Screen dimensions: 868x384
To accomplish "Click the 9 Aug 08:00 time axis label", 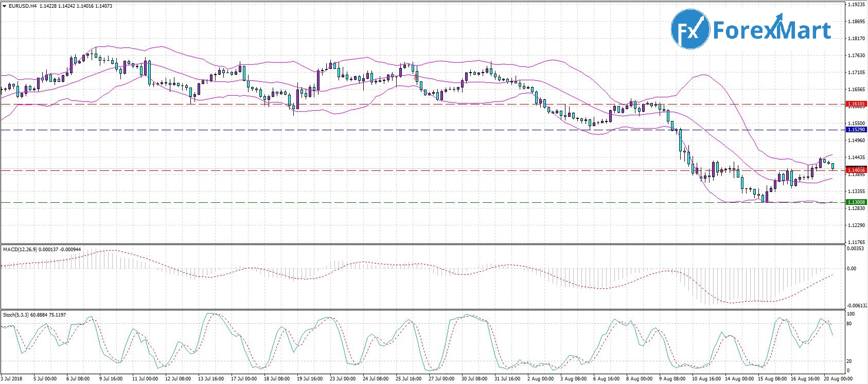I will pos(672,379).
